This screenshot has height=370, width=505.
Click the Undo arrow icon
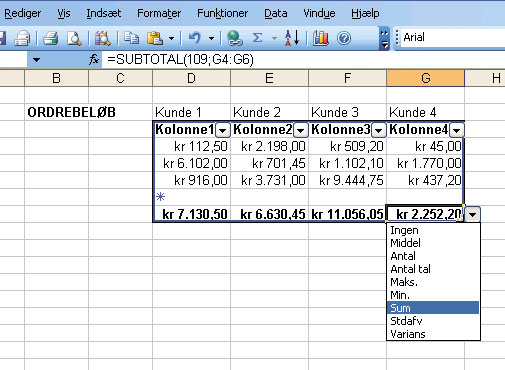(195, 38)
